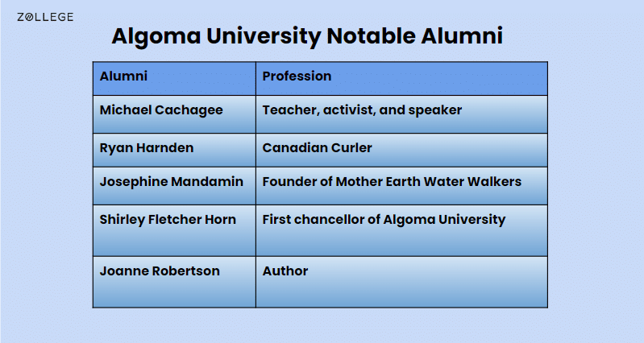Click the Michael Cachagee cell
The height and width of the screenshot is (343, 644).
coord(174,114)
